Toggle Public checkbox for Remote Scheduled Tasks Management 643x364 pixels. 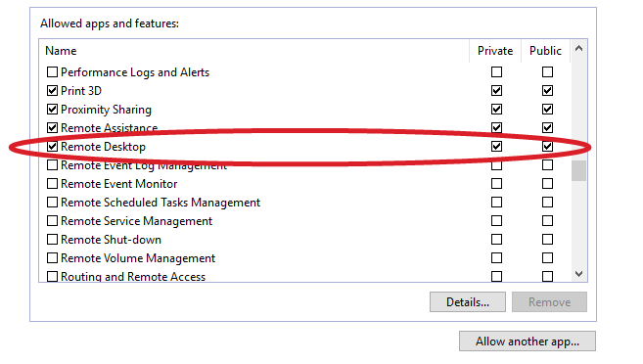coord(547,203)
